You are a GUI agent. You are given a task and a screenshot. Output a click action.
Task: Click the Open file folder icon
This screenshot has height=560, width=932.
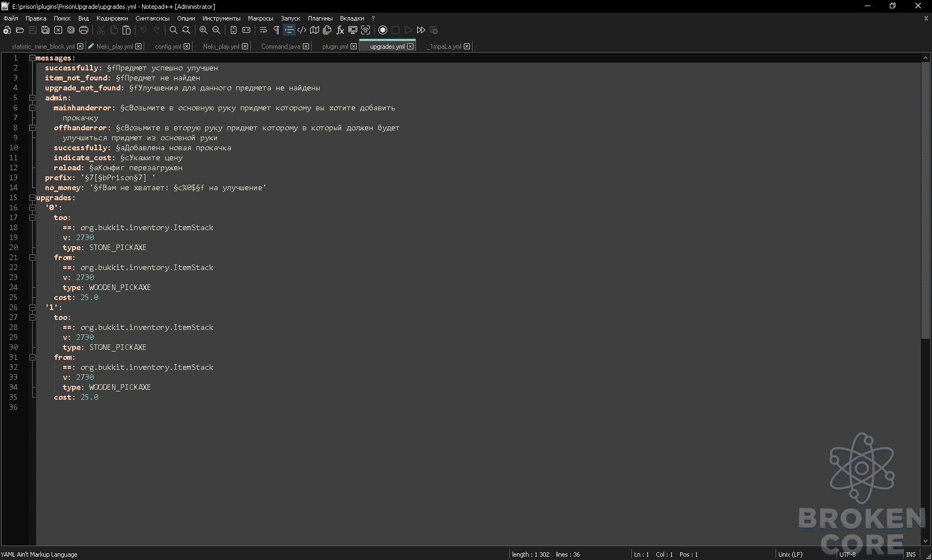(x=19, y=30)
